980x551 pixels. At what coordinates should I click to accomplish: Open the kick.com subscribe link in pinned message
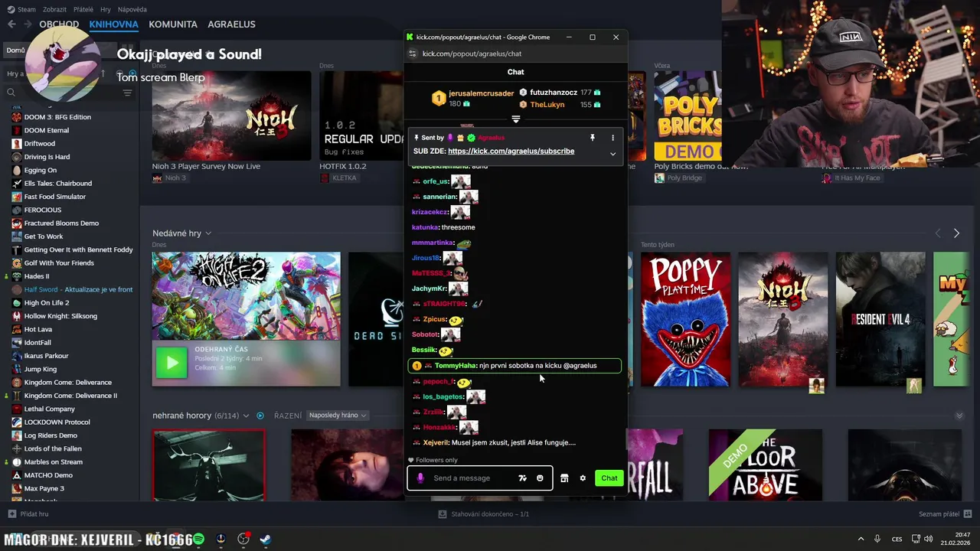pyautogui.click(x=511, y=152)
